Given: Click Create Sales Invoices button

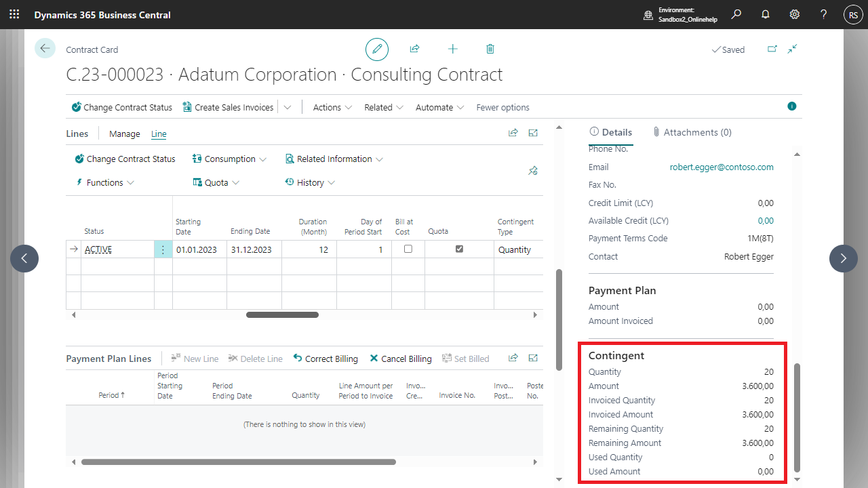Looking at the screenshot, I should (228, 107).
